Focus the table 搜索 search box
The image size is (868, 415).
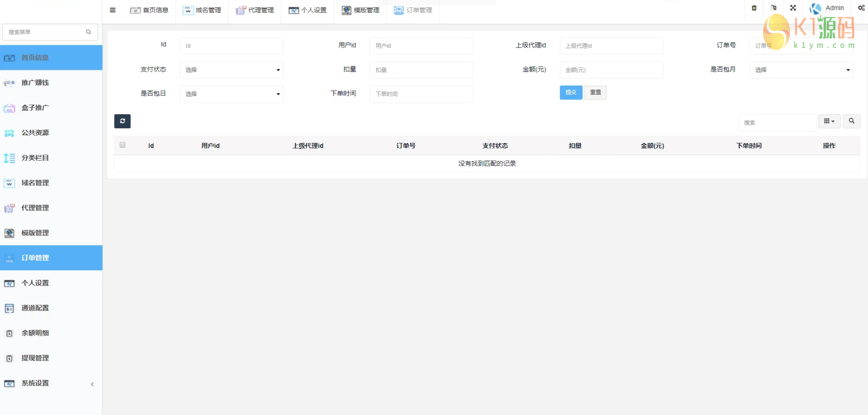point(777,122)
